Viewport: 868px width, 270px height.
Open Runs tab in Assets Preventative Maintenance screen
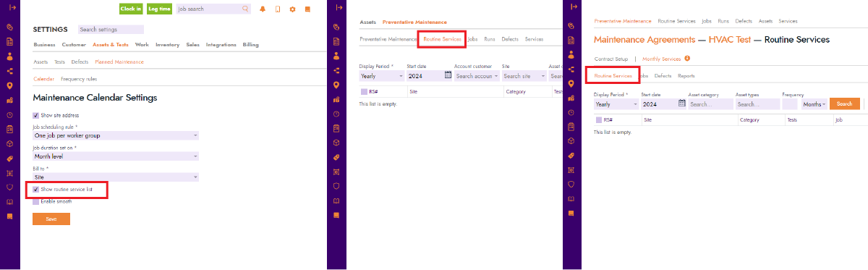click(x=490, y=38)
